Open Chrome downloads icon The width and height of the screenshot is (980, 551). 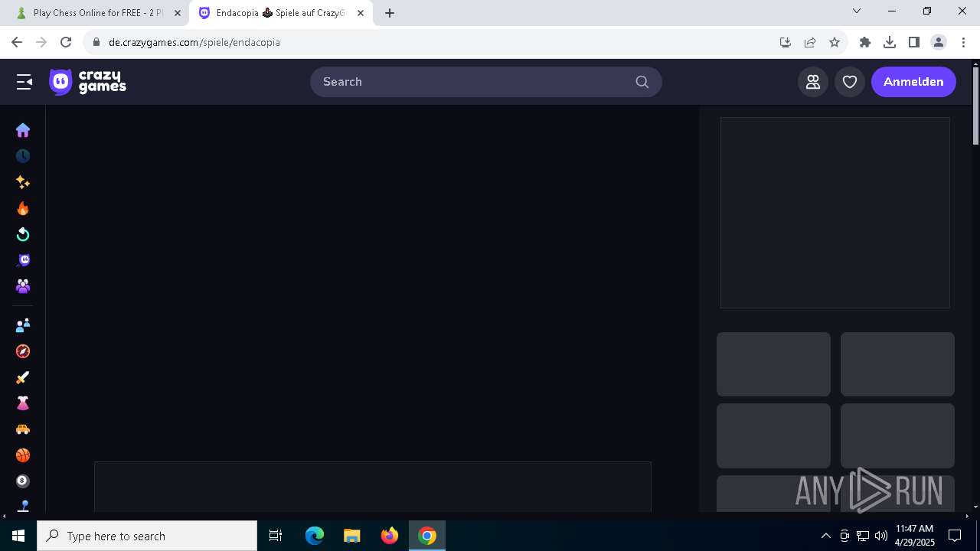(890, 42)
